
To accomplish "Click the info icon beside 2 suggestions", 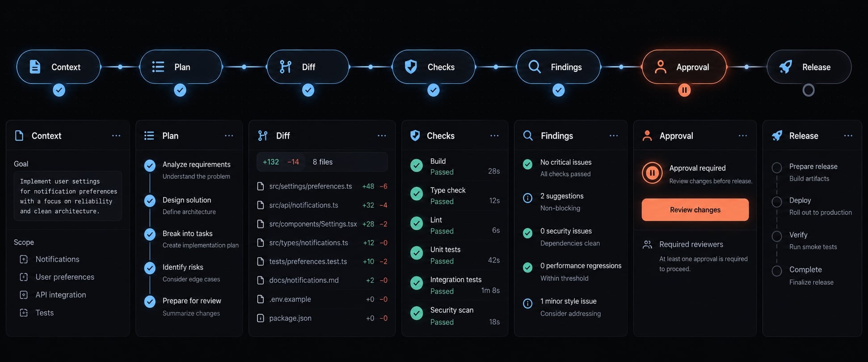I will [527, 198].
